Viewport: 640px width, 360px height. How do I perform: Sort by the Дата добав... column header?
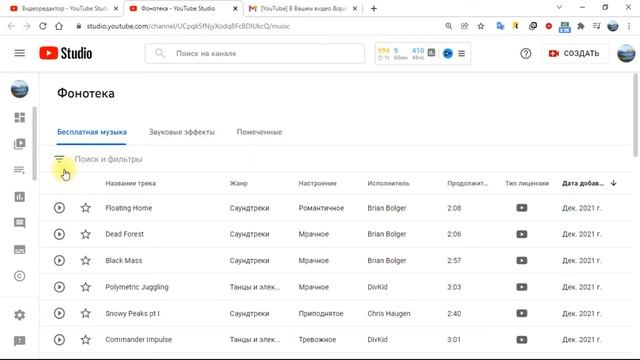point(583,183)
